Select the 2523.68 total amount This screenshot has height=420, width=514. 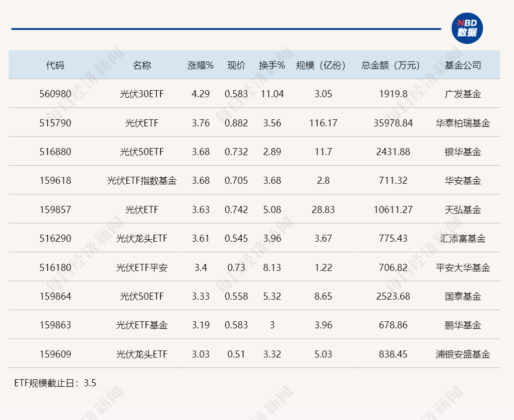[x=393, y=297]
